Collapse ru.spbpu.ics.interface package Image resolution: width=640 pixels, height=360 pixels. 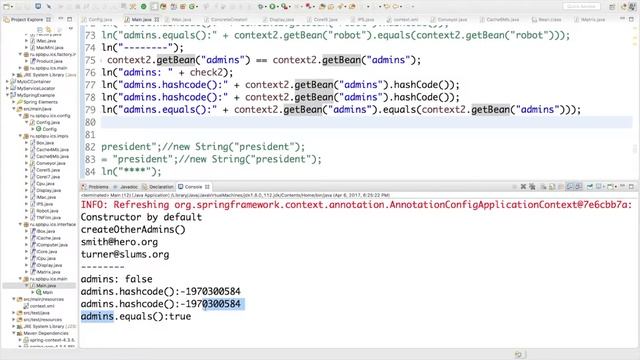point(20,224)
